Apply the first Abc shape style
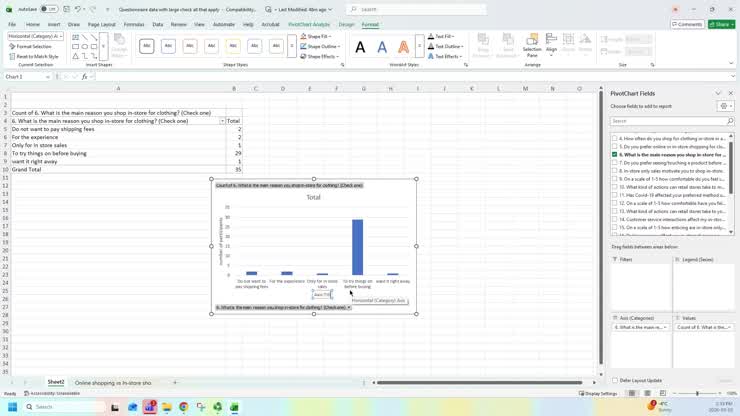Image resolution: width=740 pixels, height=416 pixels. 147,46
